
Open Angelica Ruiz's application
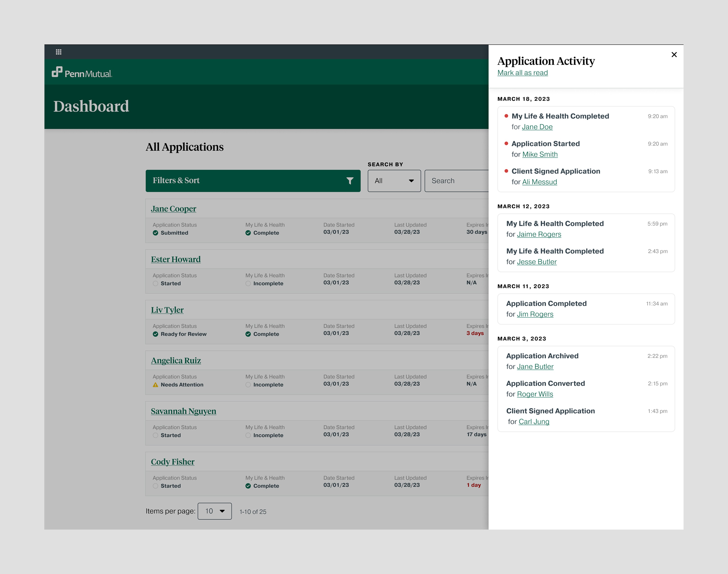pyautogui.click(x=176, y=361)
